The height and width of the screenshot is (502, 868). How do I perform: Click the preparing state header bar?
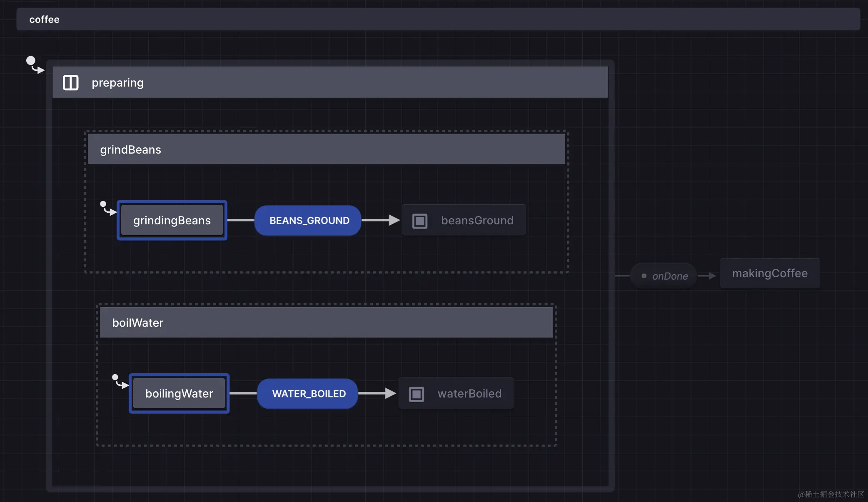(x=330, y=82)
